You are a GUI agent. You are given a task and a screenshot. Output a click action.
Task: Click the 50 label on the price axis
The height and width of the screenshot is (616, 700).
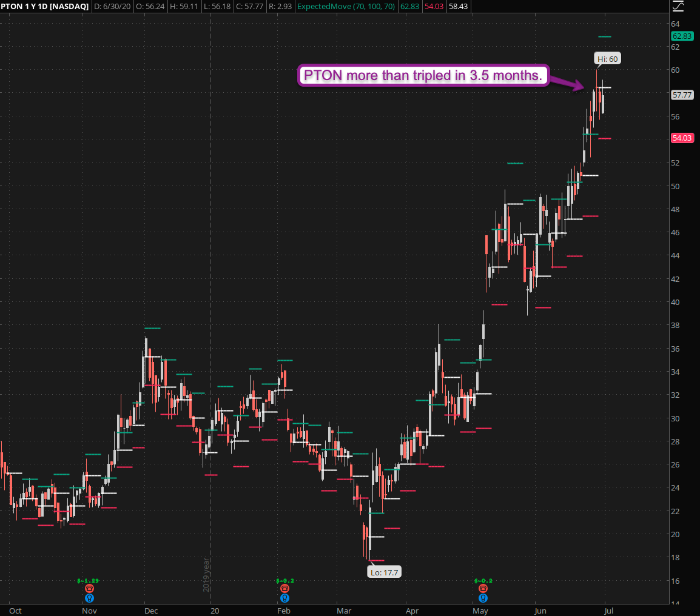[675, 186]
